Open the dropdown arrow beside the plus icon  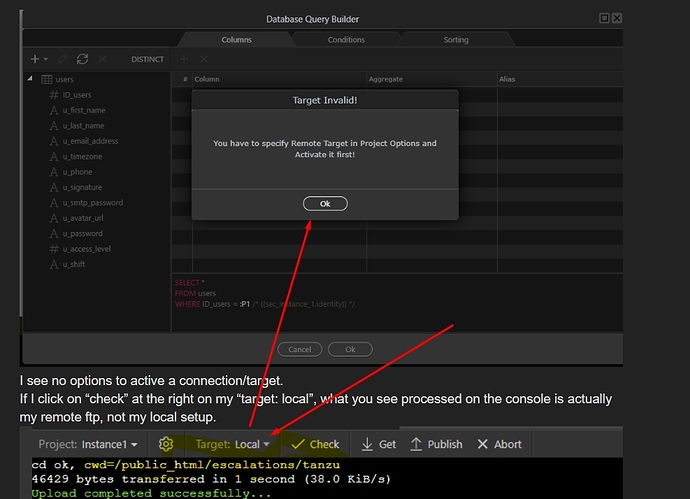point(45,59)
